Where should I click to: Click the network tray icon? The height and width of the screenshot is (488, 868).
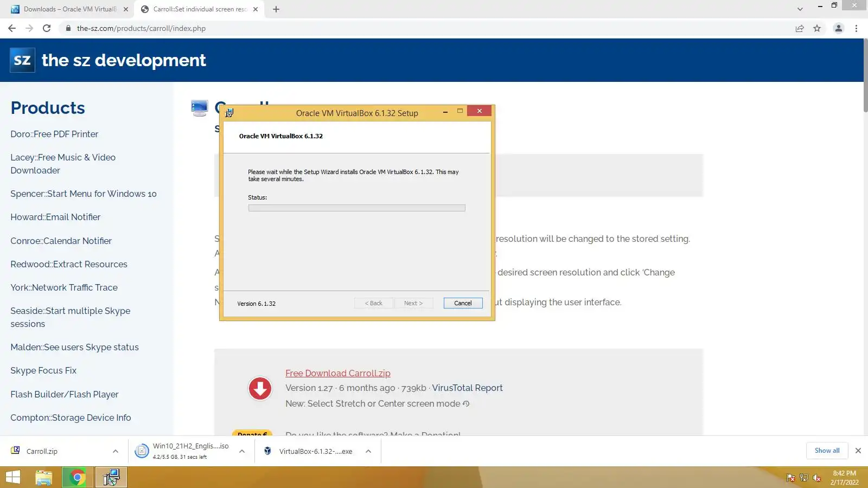(804, 478)
